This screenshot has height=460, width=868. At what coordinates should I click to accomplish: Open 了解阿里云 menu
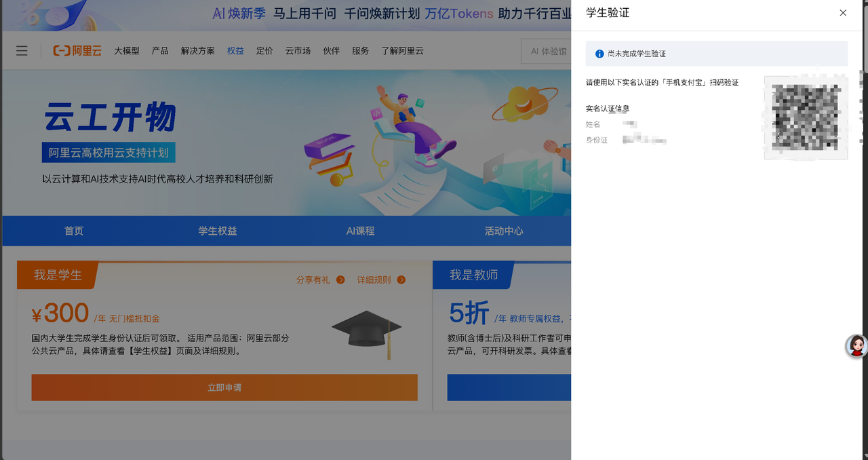click(402, 51)
